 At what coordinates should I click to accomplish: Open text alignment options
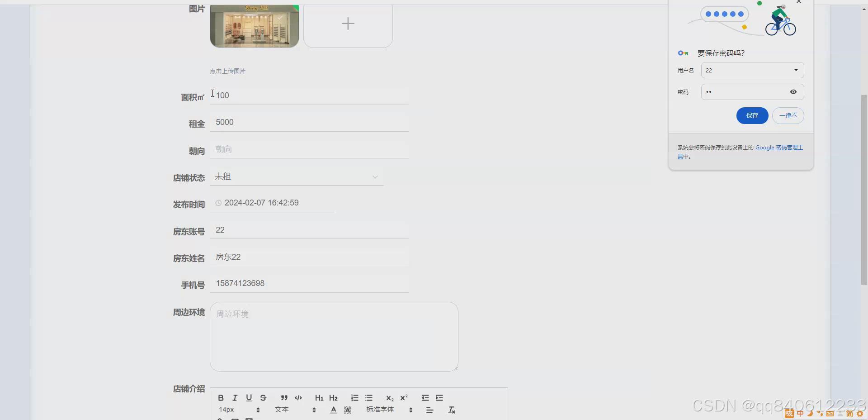pos(429,410)
